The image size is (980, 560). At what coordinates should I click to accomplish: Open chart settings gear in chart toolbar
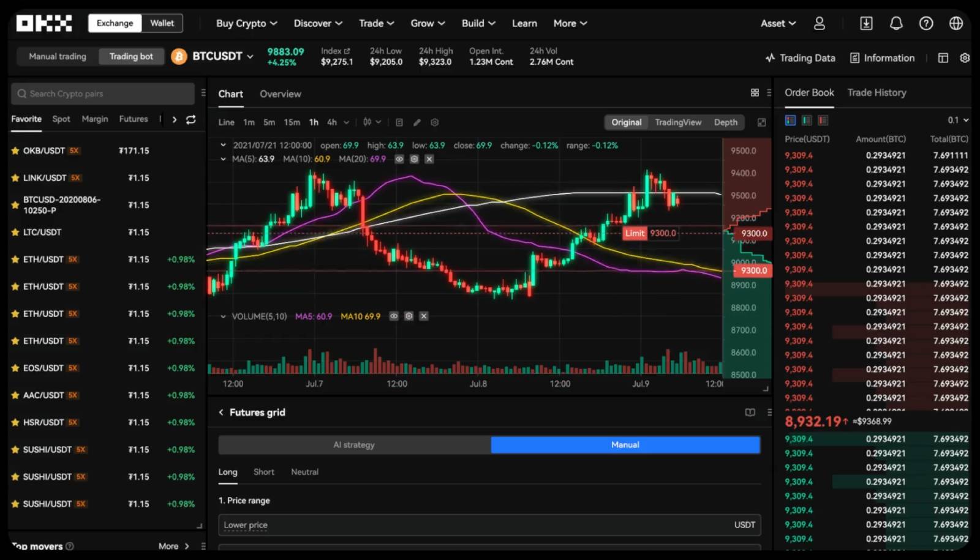coord(435,122)
